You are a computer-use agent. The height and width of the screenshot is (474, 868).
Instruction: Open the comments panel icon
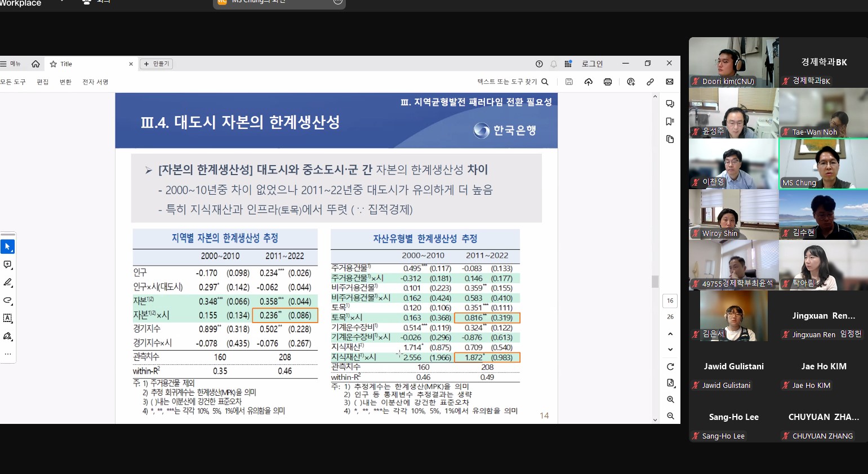670,104
